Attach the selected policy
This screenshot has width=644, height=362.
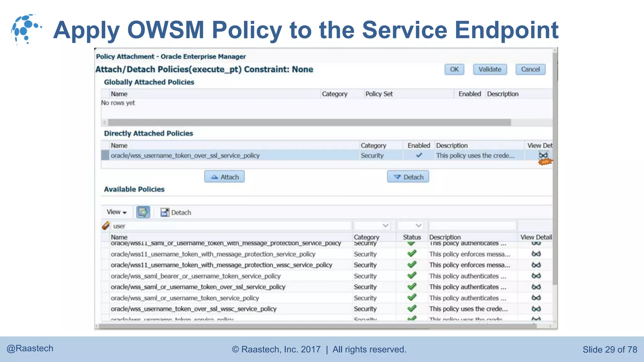click(x=225, y=177)
